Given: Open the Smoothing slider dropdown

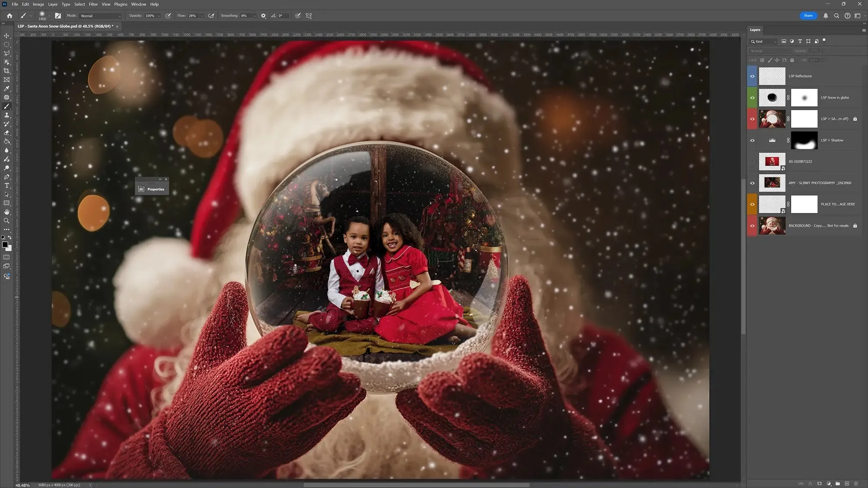Looking at the screenshot, I should pos(254,16).
